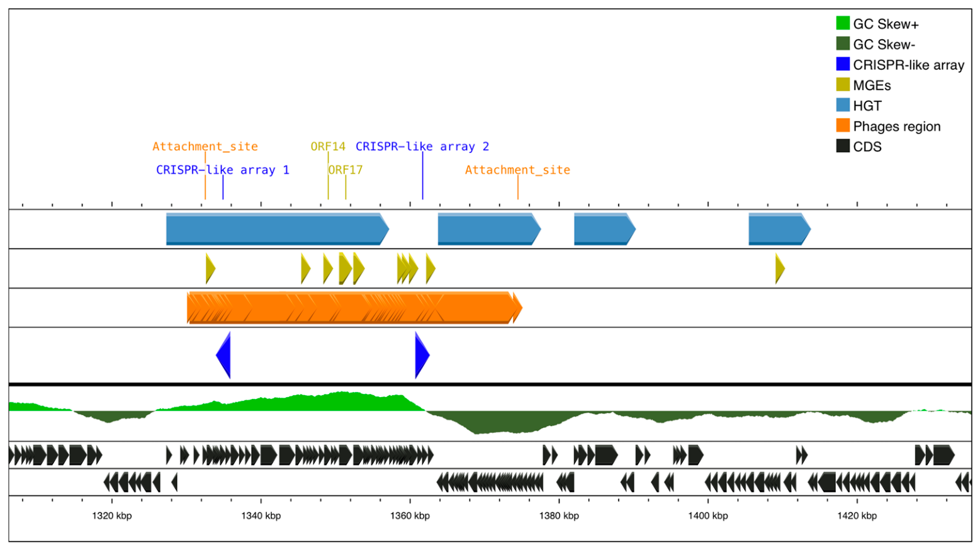
Task: Select the rightmost yellow MGE arrow
Action: click(780, 269)
